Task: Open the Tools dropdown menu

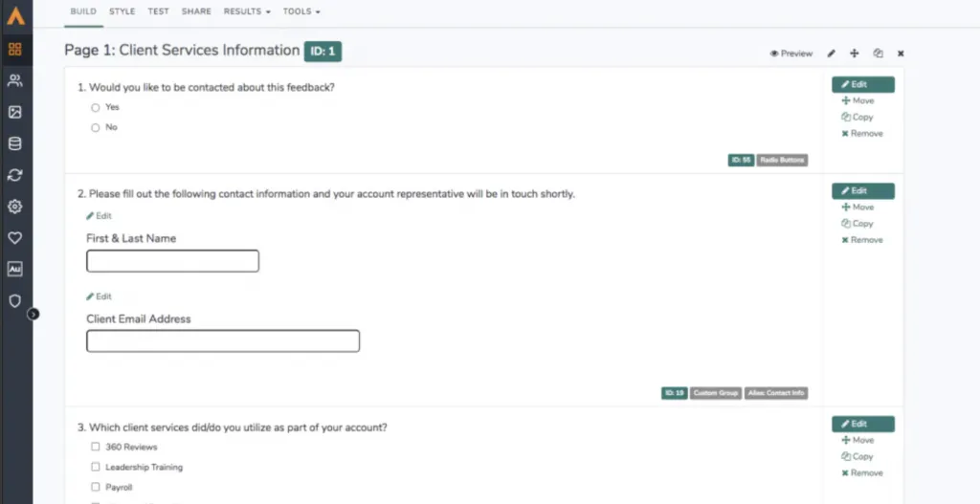Action: tap(301, 11)
